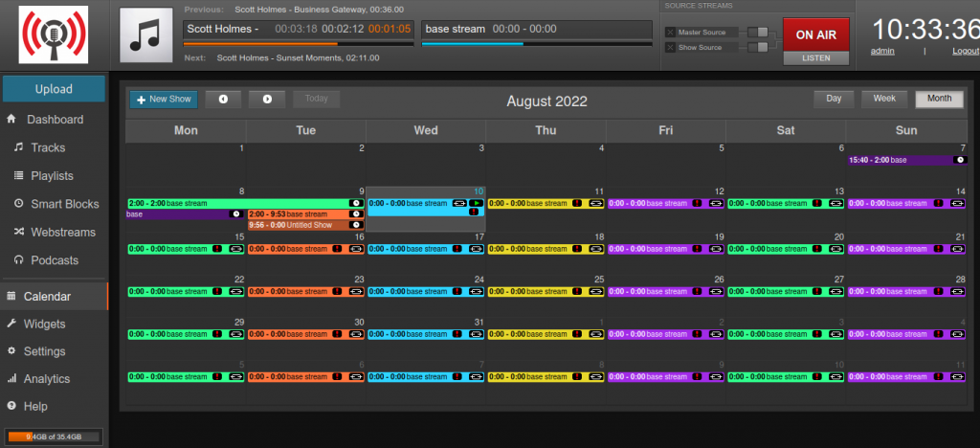Open Playlists in the sidebar
This screenshot has width=980, height=448.
[x=54, y=175]
